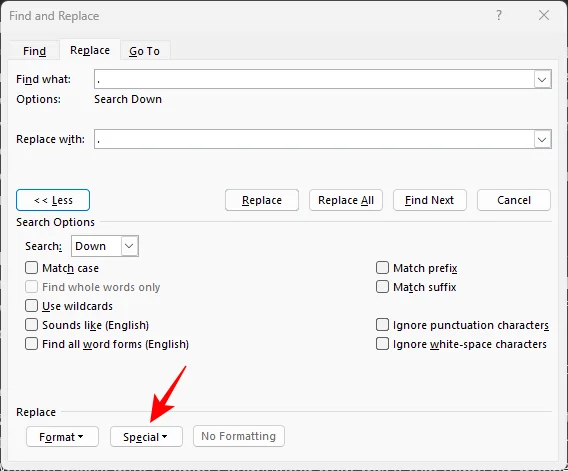
Task: Click the Find Next button
Action: click(430, 200)
